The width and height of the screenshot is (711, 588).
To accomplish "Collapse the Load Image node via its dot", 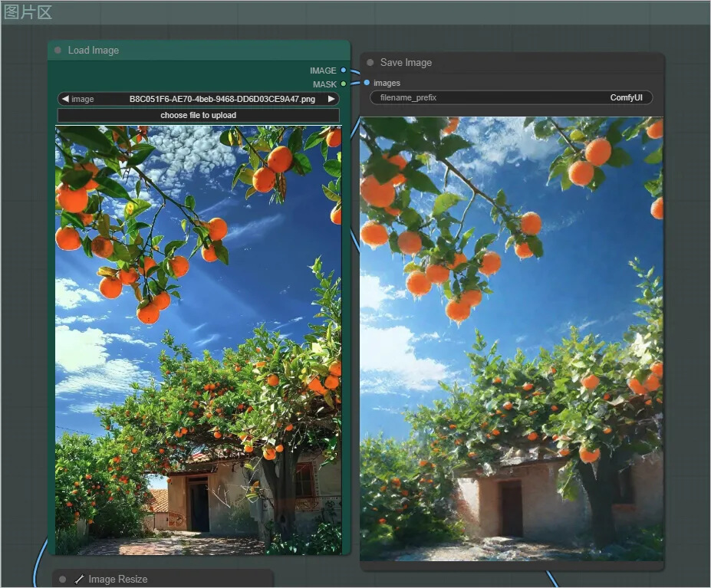I will [x=58, y=51].
